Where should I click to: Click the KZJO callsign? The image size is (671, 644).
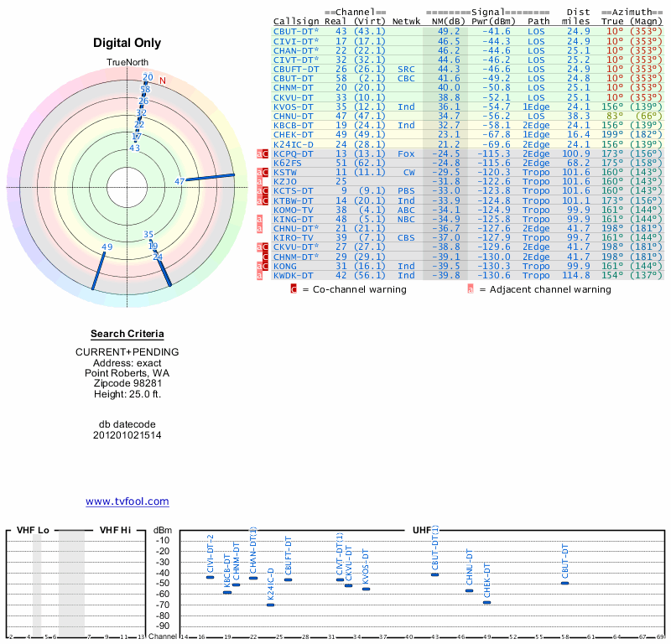pos(285,181)
